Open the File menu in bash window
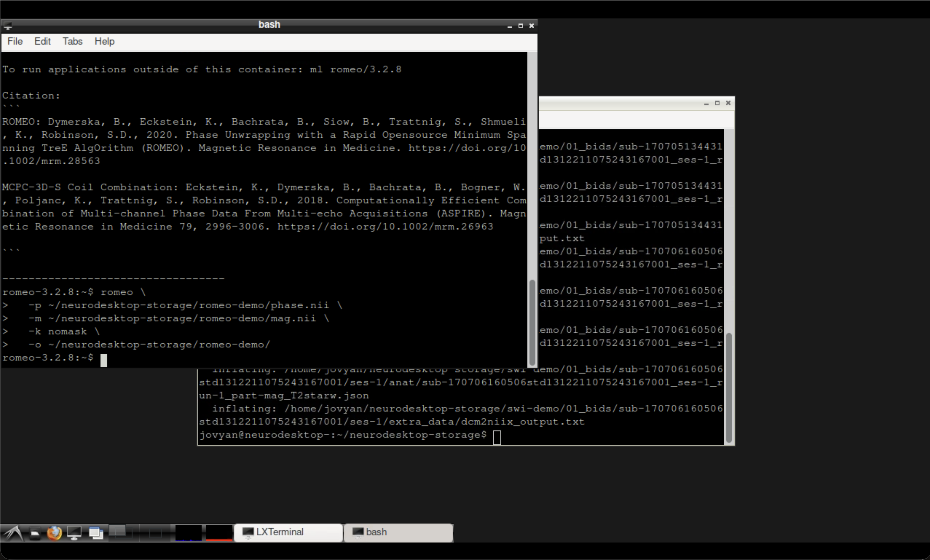Viewport: 930px width, 560px height. [x=15, y=42]
